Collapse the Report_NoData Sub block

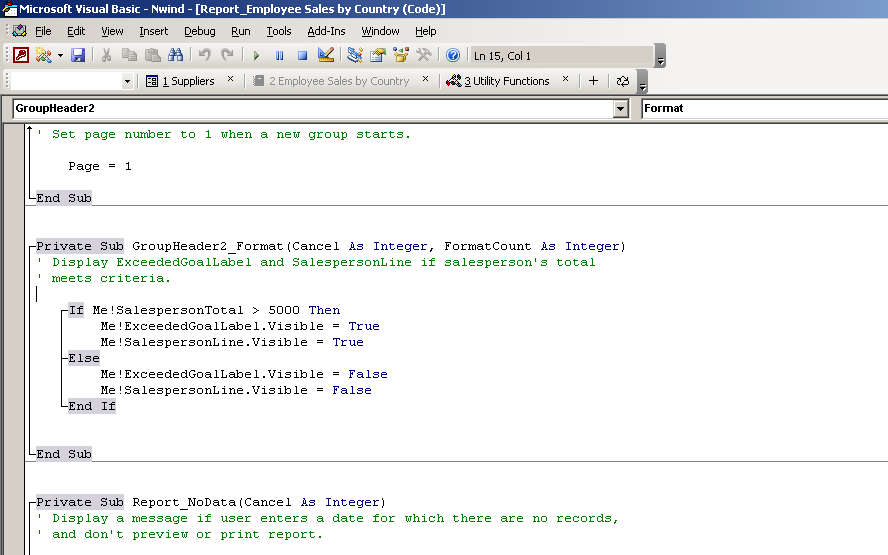(x=32, y=502)
